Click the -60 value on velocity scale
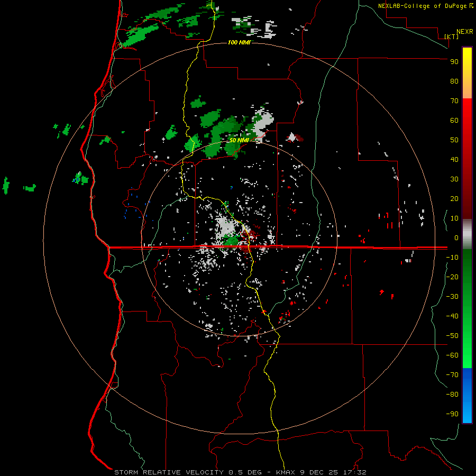This screenshot has width=476, height=476. [452, 355]
